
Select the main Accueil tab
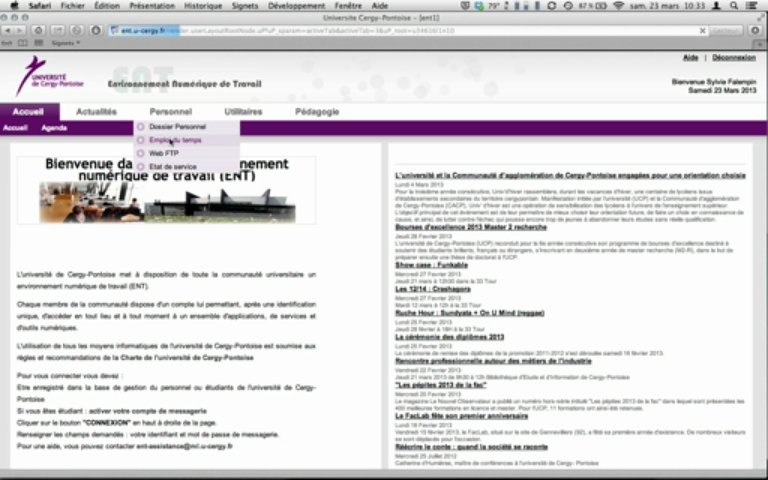pos(28,112)
